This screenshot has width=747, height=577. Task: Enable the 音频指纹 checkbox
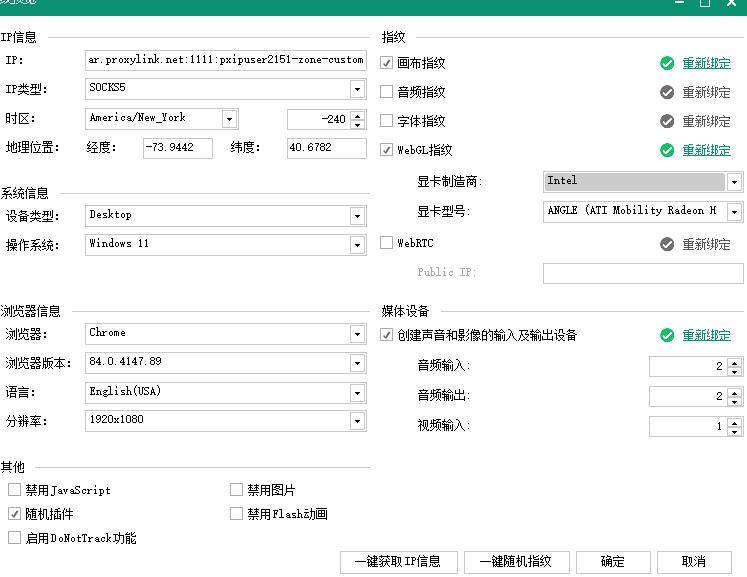click(x=387, y=92)
